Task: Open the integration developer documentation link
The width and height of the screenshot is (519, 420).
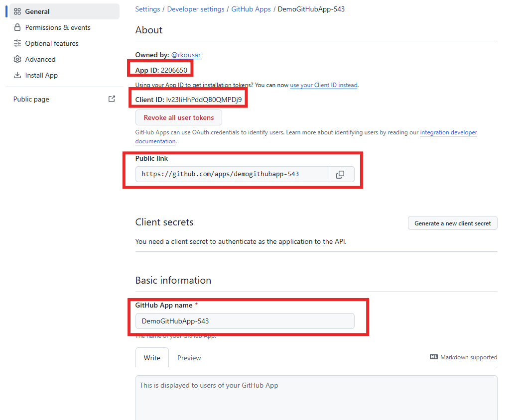Action: [x=448, y=132]
